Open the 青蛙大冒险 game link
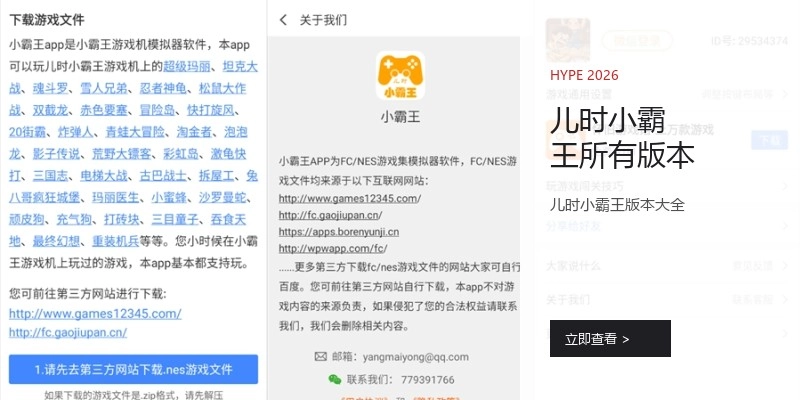The width and height of the screenshot is (800, 400). click(135, 132)
